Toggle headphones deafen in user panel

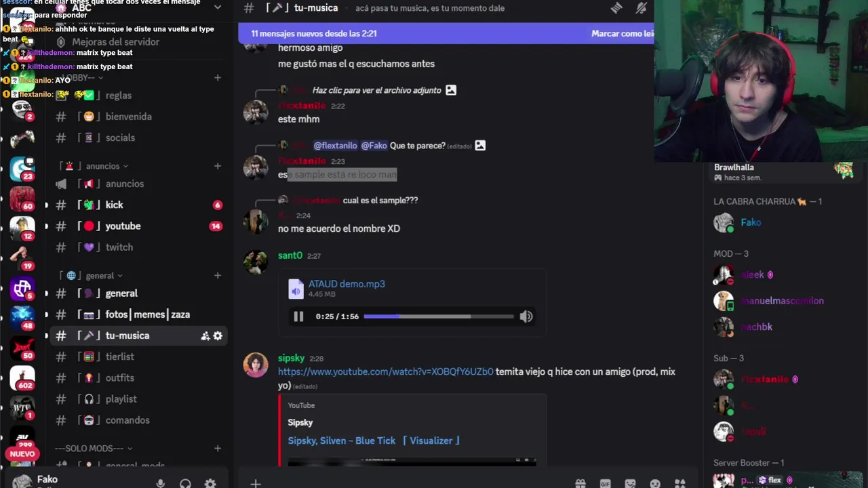coord(185,483)
